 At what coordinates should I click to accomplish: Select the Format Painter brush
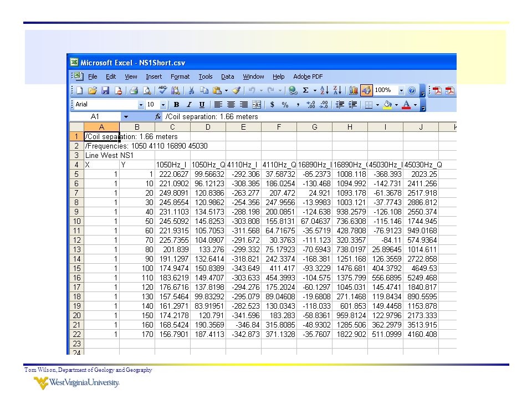click(237, 90)
